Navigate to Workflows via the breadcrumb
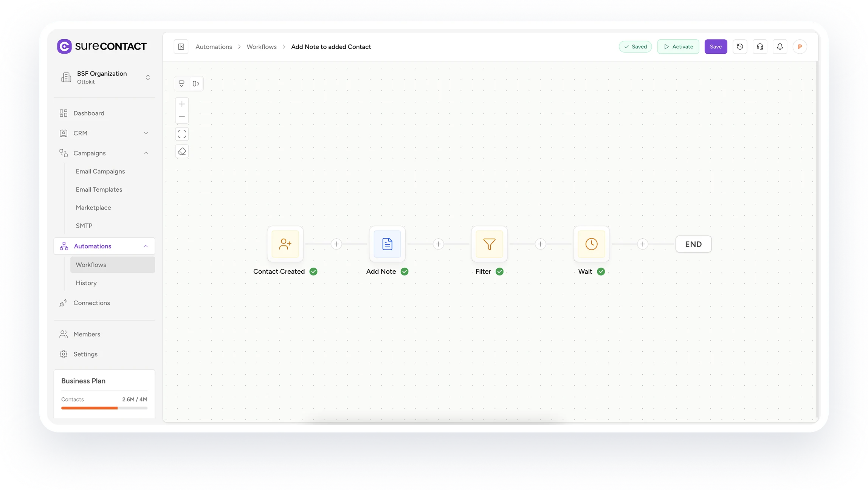 click(261, 47)
